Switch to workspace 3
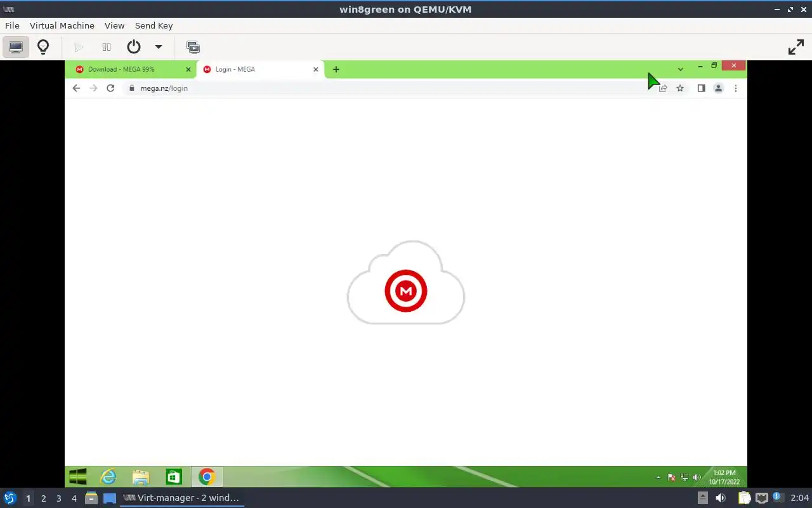Viewport: 812px width, 508px height. click(x=58, y=498)
